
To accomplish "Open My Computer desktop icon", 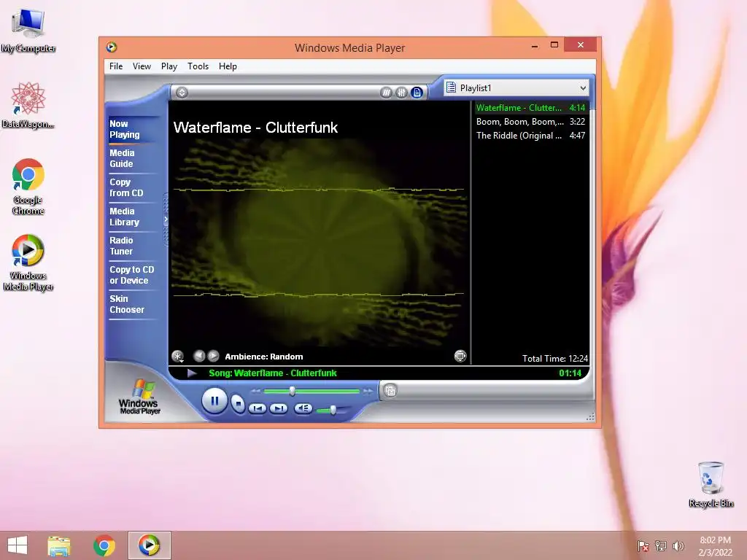I will [x=28, y=30].
